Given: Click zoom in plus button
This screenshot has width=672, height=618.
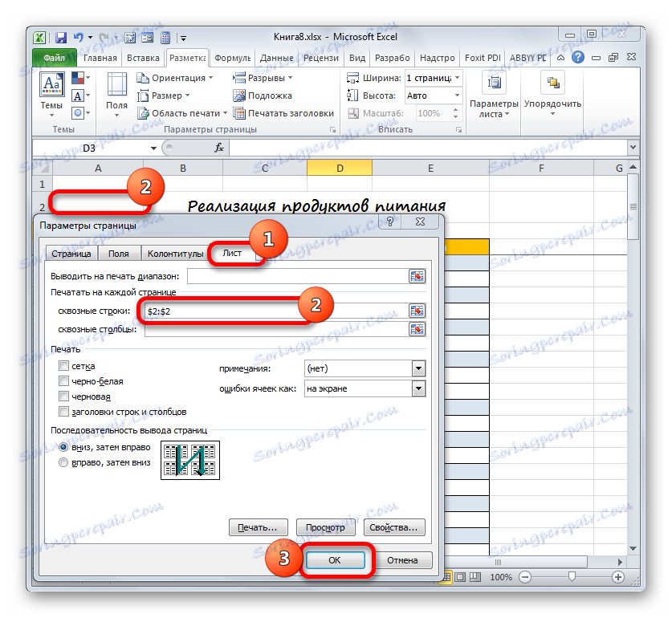Looking at the screenshot, I should (x=617, y=577).
